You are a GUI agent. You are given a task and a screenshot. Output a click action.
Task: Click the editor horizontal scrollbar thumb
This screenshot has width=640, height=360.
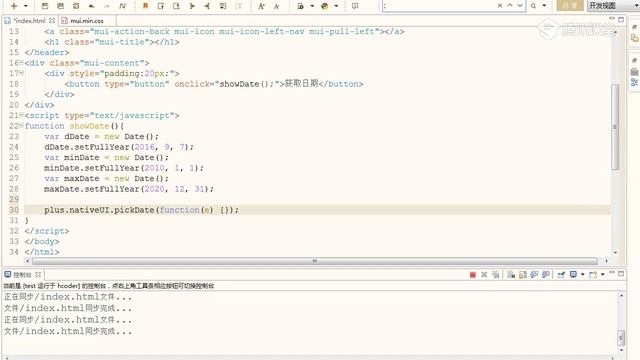click(315, 261)
